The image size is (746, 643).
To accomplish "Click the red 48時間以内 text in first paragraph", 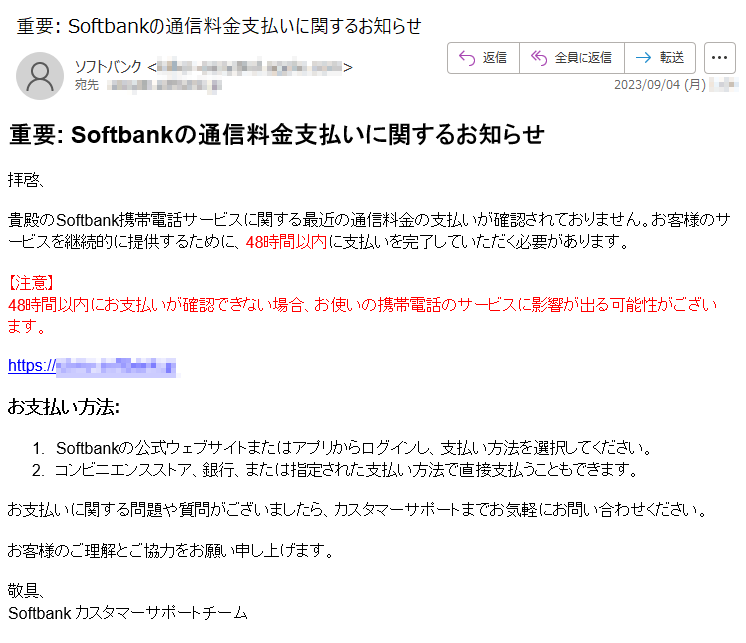I will pyautogui.click(x=286, y=242).
